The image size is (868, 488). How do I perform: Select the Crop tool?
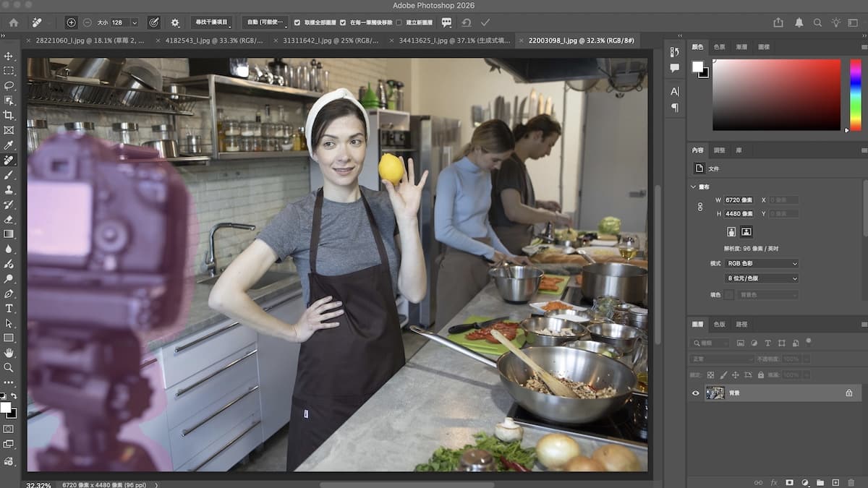(9, 115)
